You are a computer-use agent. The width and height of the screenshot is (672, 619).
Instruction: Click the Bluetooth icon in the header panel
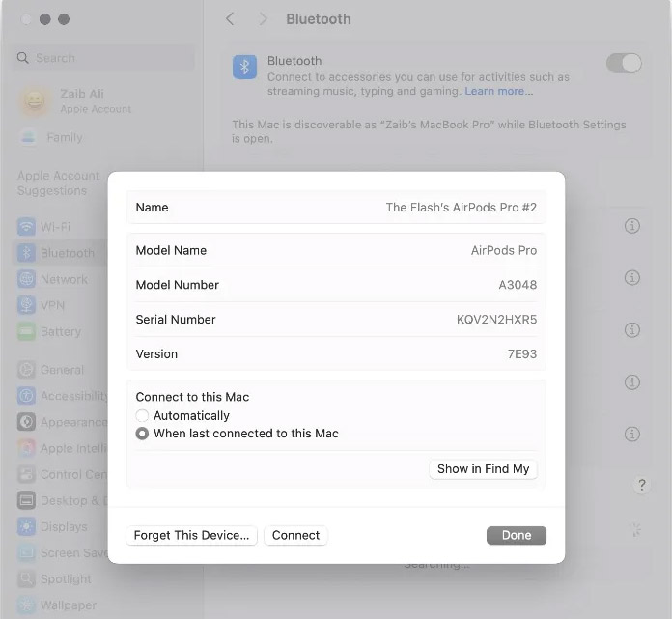coord(244,67)
